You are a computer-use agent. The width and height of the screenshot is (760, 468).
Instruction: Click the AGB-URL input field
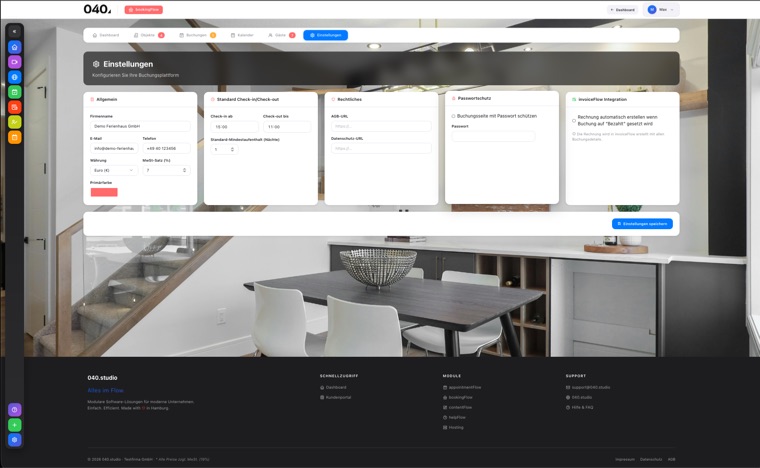coord(381,126)
